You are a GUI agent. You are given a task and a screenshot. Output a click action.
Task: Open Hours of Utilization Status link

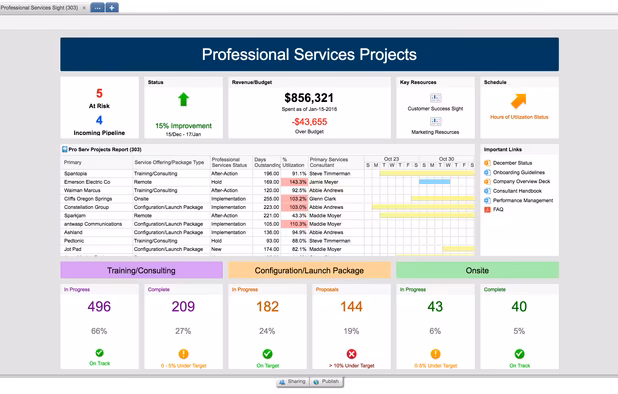519,117
